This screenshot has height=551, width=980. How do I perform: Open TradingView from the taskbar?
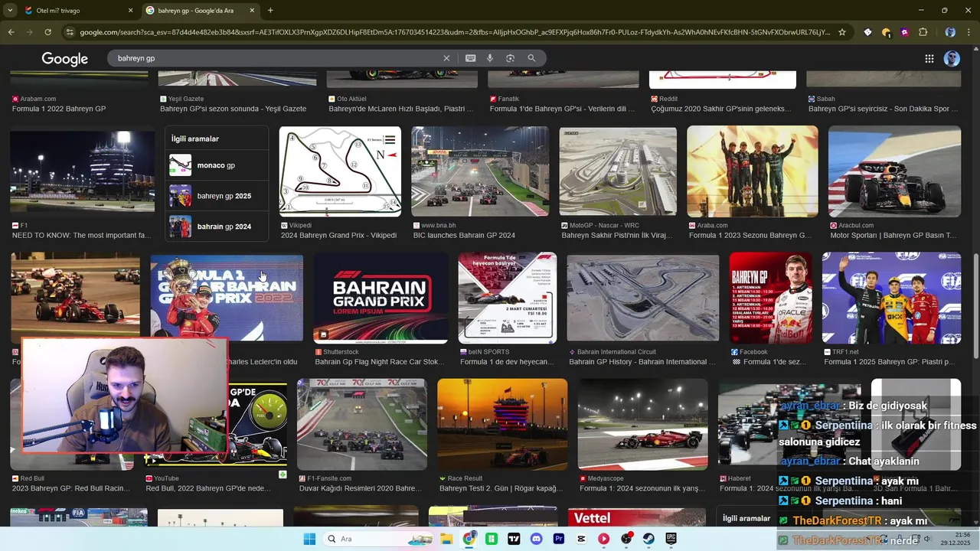[x=514, y=539]
